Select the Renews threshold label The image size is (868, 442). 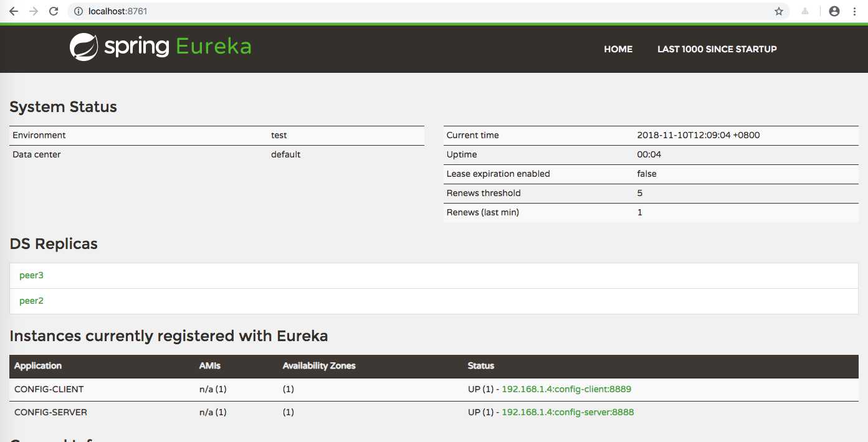pos(484,193)
